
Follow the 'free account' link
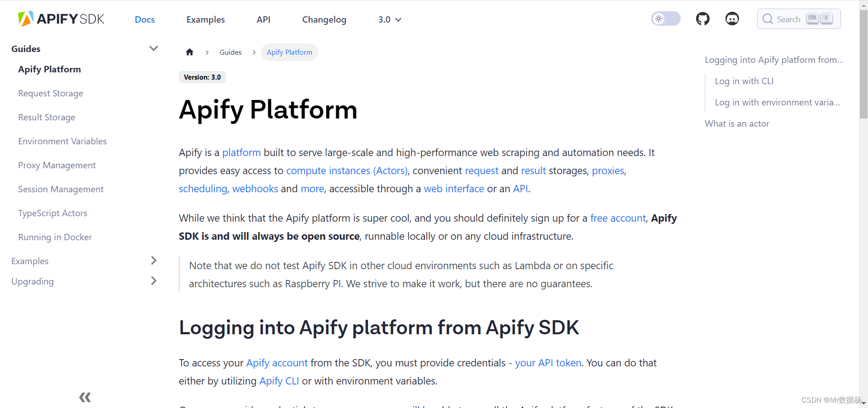[x=618, y=218]
